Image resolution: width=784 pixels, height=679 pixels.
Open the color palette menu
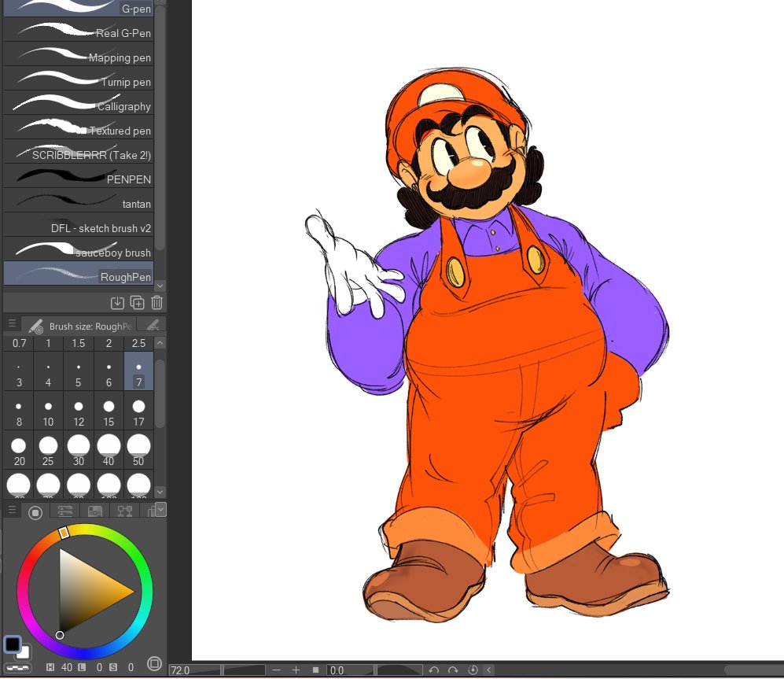click(12, 510)
